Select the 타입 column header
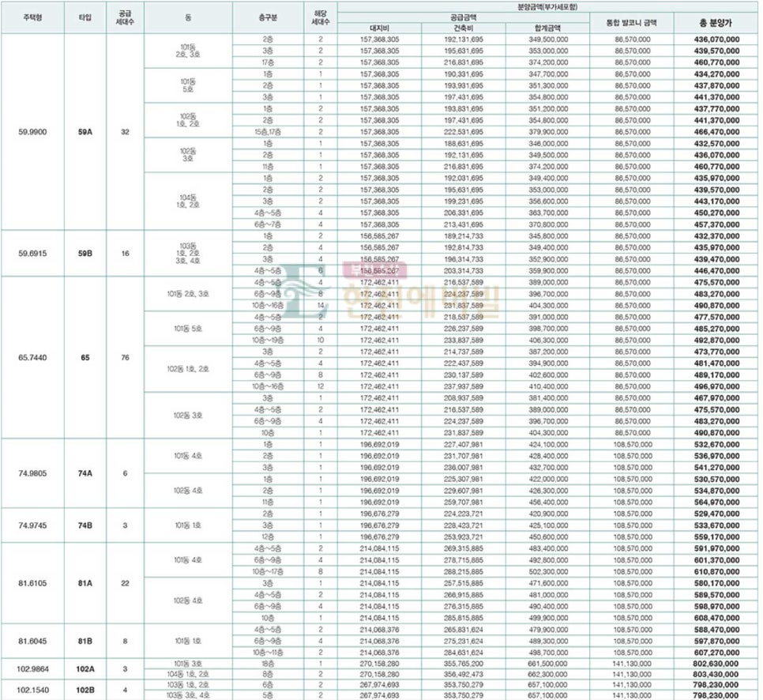This screenshot has width=763, height=700. click(x=85, y=17)
